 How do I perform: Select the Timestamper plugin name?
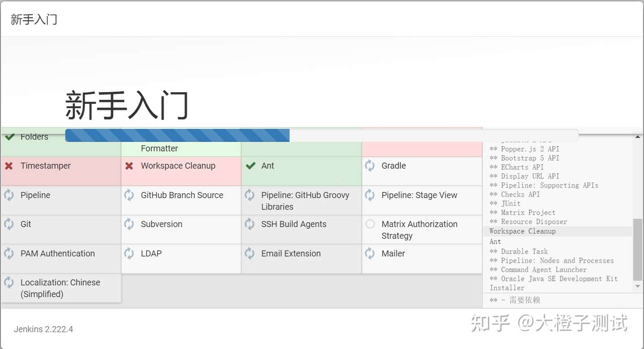tap(46, 166)
